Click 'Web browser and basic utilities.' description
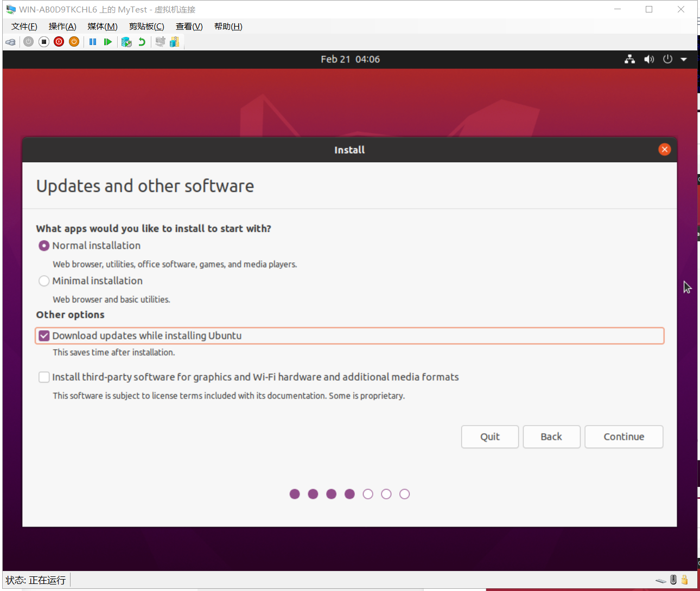 (x=111, y=299)
